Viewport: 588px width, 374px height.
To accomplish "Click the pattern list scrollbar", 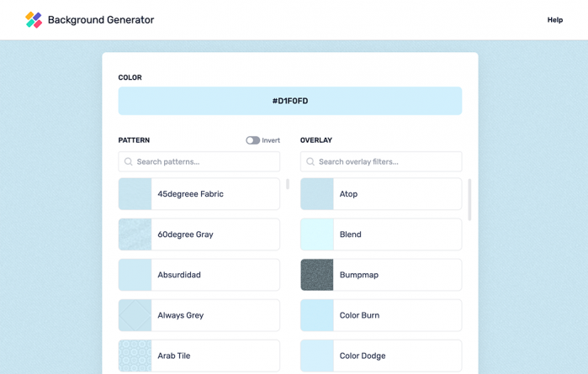I will 288,184.
